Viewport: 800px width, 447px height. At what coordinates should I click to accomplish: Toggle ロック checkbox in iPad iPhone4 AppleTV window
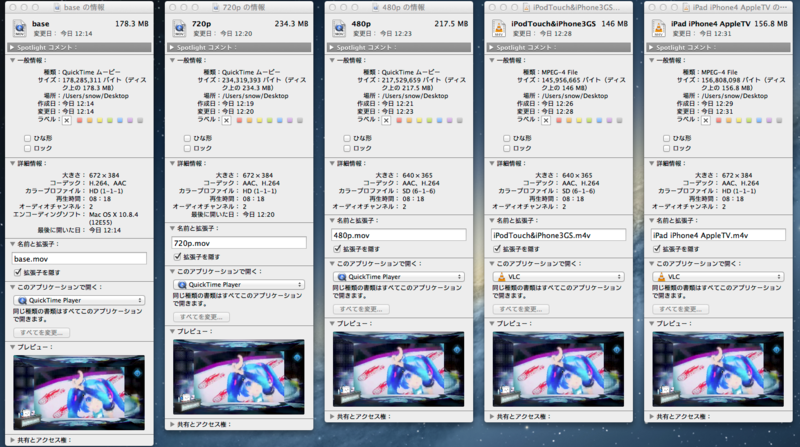pyautogui.click(x=666, y=148)
